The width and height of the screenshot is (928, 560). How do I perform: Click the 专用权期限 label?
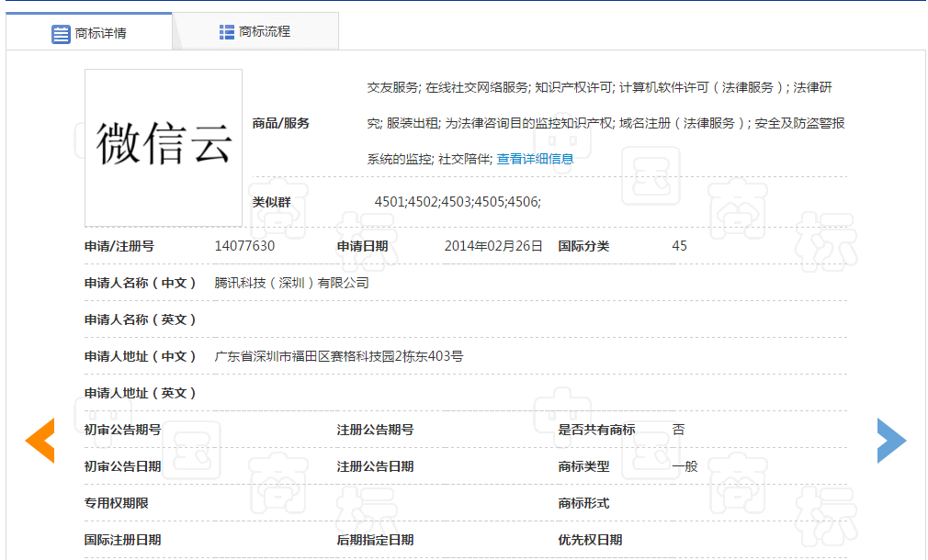pos(116,503)
